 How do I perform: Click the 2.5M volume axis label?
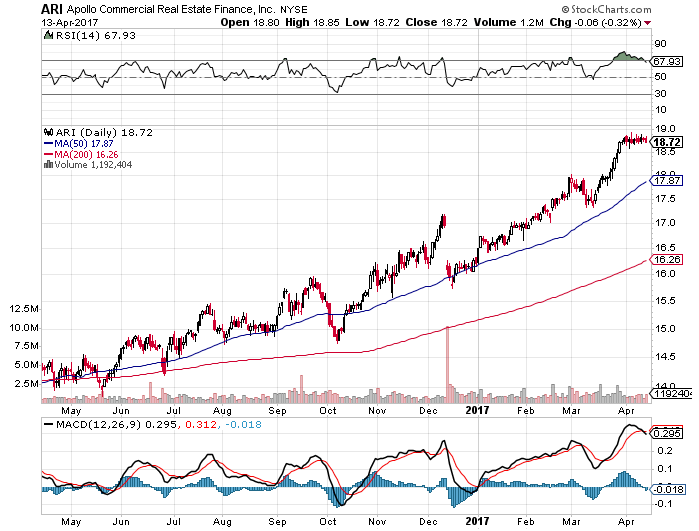click(26, 383)
